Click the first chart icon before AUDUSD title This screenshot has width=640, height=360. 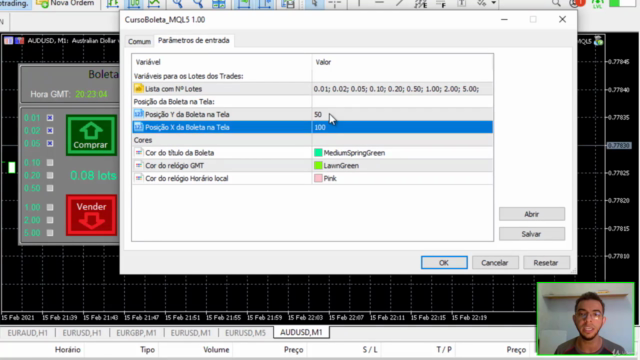[8, 40]
